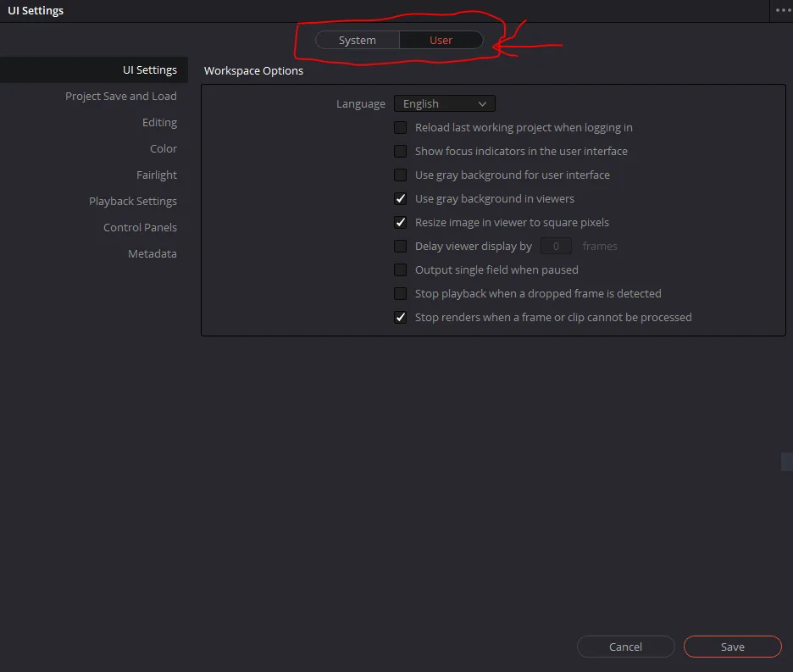Image resolution: width=793 pixels, height=672 pixels.
Task: Enable Reload last working project checkbox
Action: pos(401,128)
